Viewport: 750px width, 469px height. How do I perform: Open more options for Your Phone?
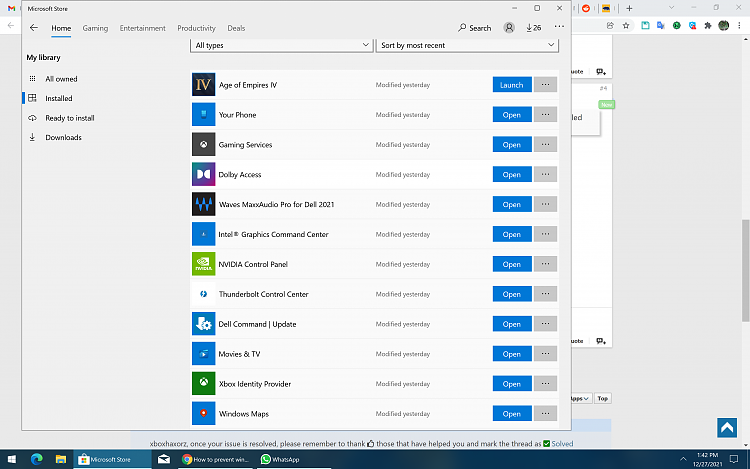(545, 115)
